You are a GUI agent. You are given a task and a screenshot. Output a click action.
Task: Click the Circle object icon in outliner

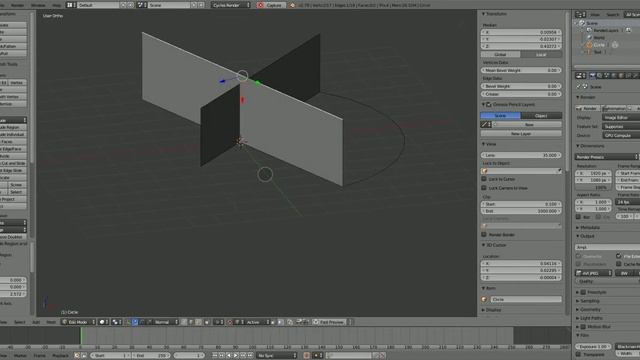click(x=589, y=44)
